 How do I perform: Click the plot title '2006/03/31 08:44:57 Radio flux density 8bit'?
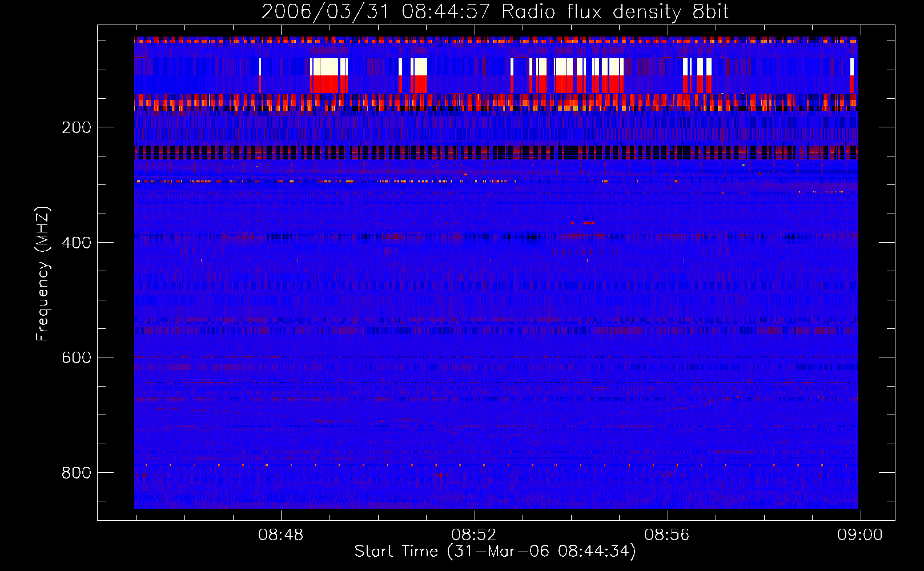[x=496, y=12]
